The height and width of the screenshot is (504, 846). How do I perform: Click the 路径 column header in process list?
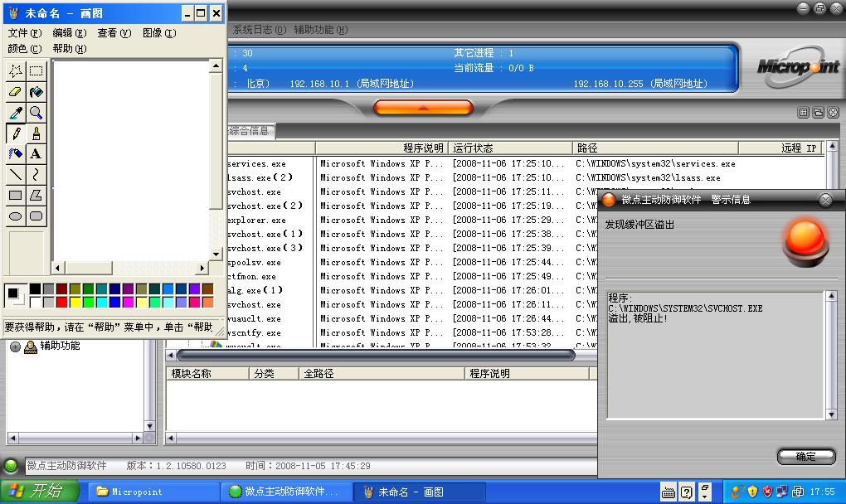pos(655,148)
